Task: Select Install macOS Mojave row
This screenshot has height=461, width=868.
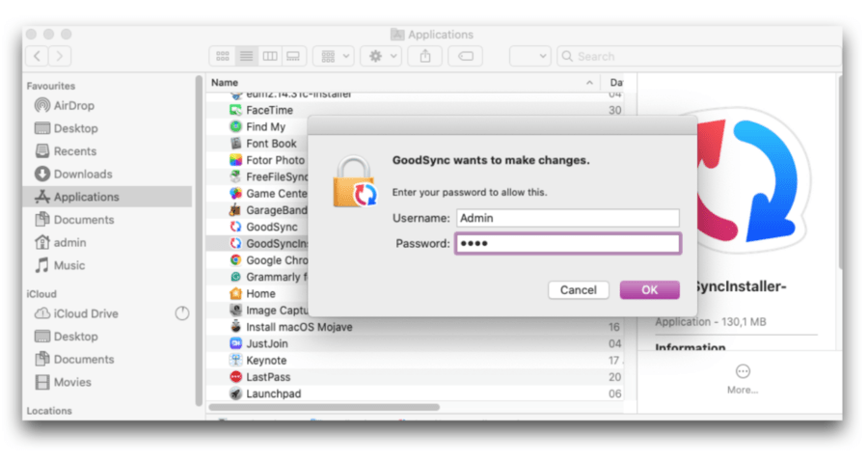Action: coord(414,327)
